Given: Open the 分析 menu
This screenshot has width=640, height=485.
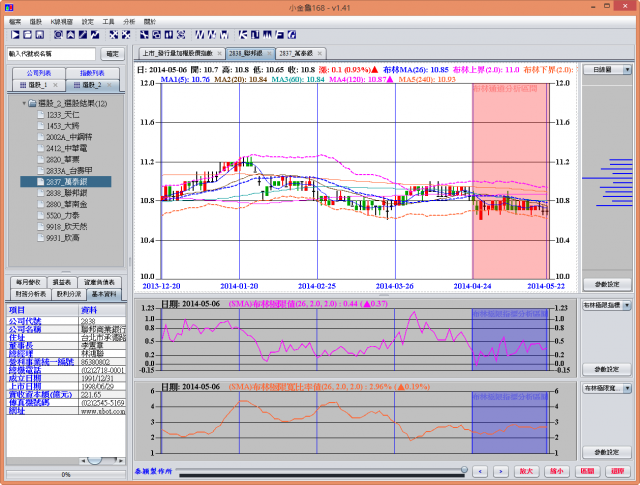Looking at the screenshot, I should [x=129, y=20].
